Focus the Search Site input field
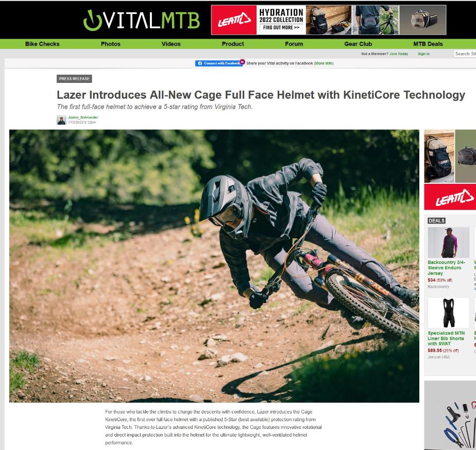Viewport: 476px width, 450px height. click(x=465, y=54)
